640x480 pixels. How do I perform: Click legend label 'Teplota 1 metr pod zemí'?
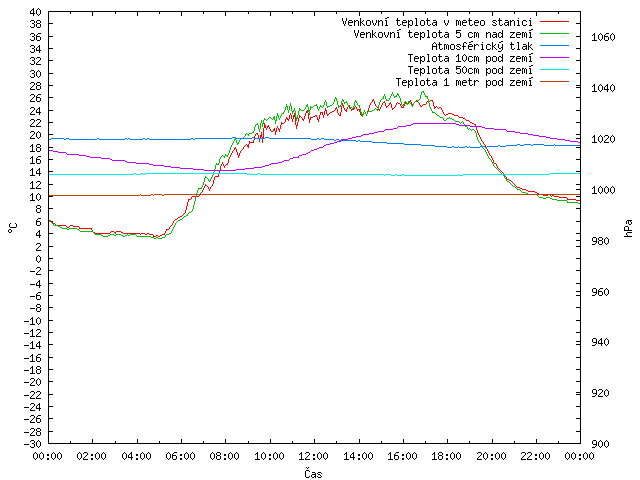(x=464, y=82)
